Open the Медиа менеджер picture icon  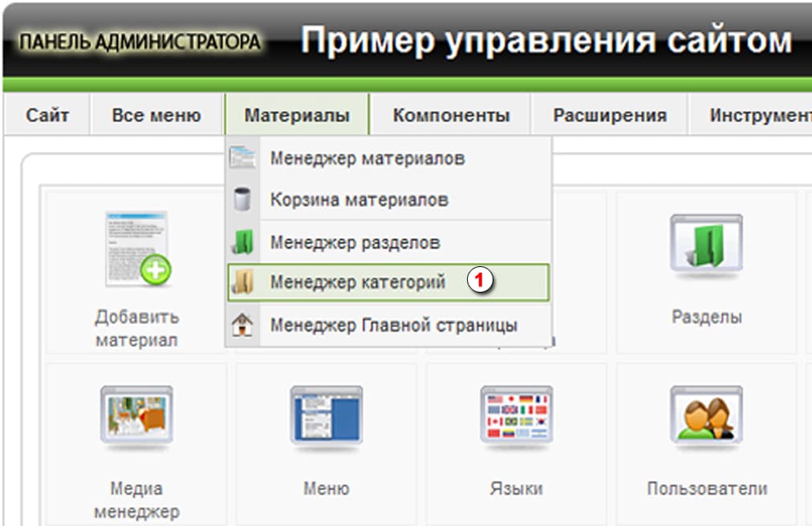(x=136, y=416)
